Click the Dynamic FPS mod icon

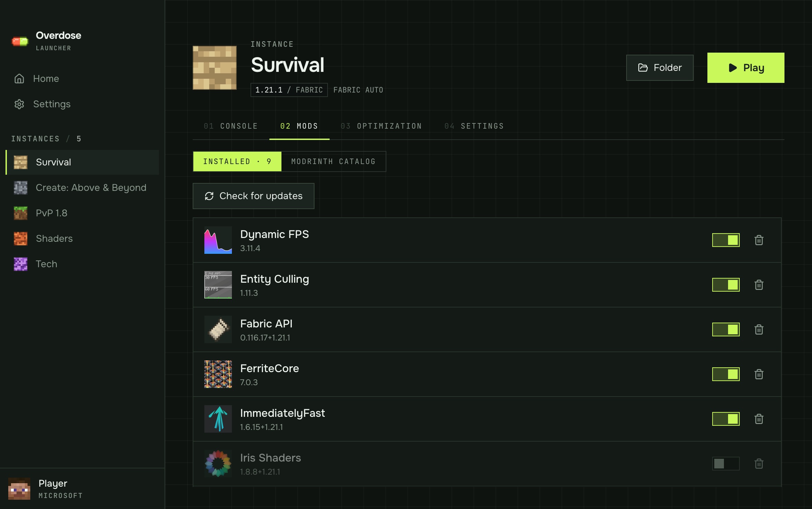[218, 240]
